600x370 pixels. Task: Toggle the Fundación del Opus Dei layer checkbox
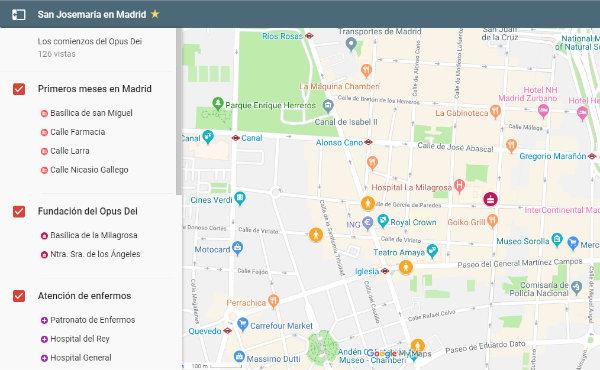point(19,211)
